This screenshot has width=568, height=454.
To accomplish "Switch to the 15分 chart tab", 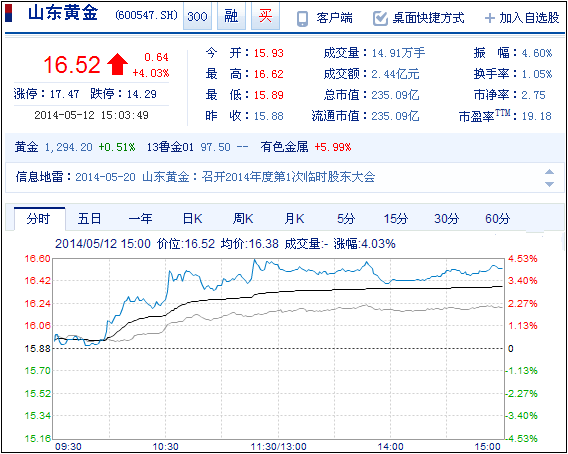I will click(x=396, y=219).
